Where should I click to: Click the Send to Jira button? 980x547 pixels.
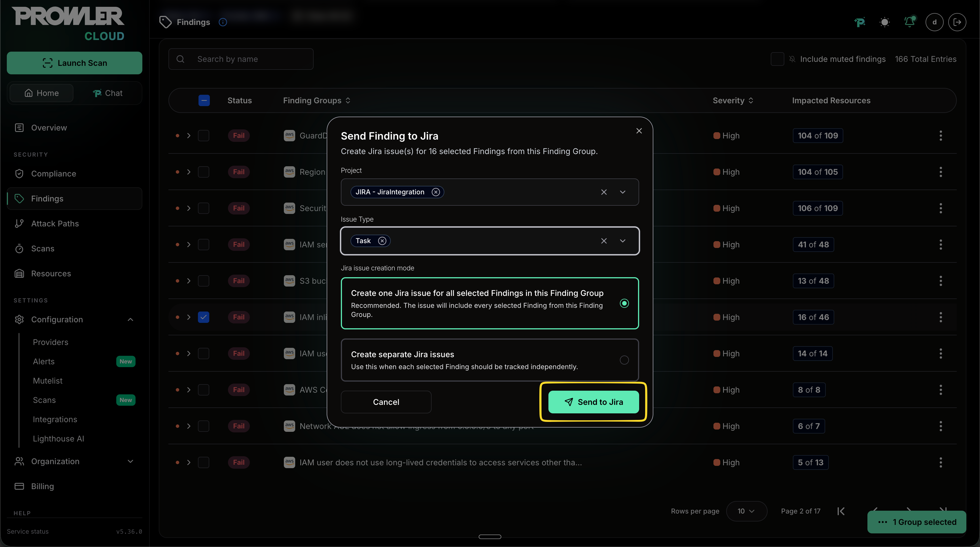pos(593,402)
